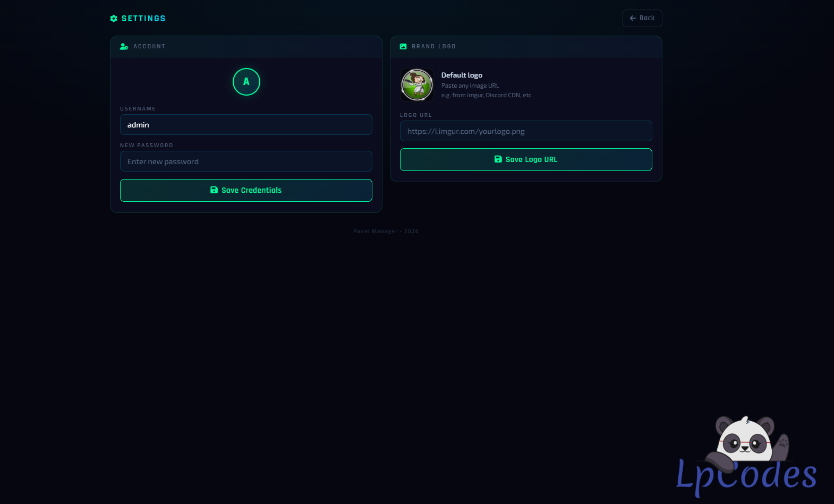Click the user icon in the Account header
Screen dimensions: 834x504
pos(124,47)
